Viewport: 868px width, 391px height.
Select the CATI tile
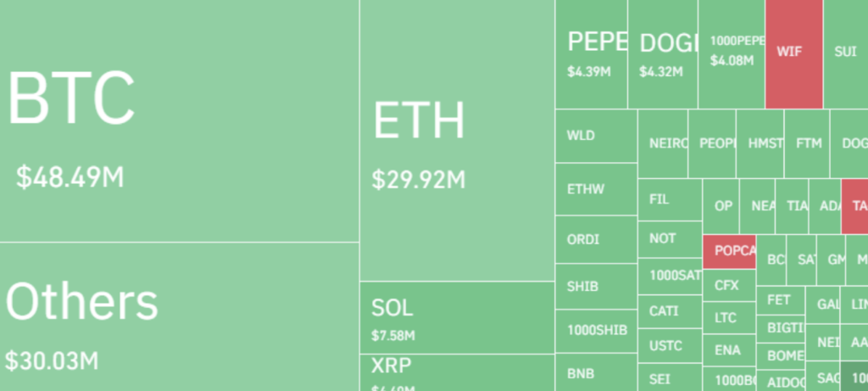(x=670, y=311)
